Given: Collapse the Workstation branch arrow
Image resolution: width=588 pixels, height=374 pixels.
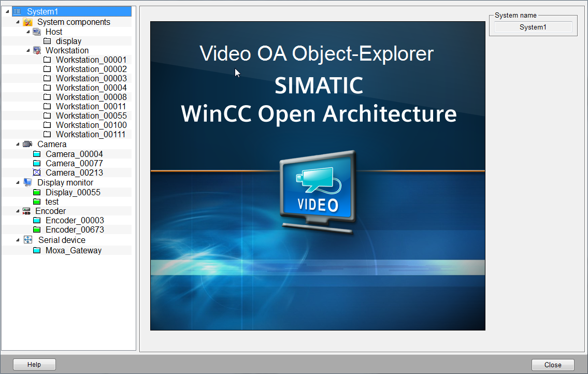Looking at the screenshot, I should click(28, 50).
